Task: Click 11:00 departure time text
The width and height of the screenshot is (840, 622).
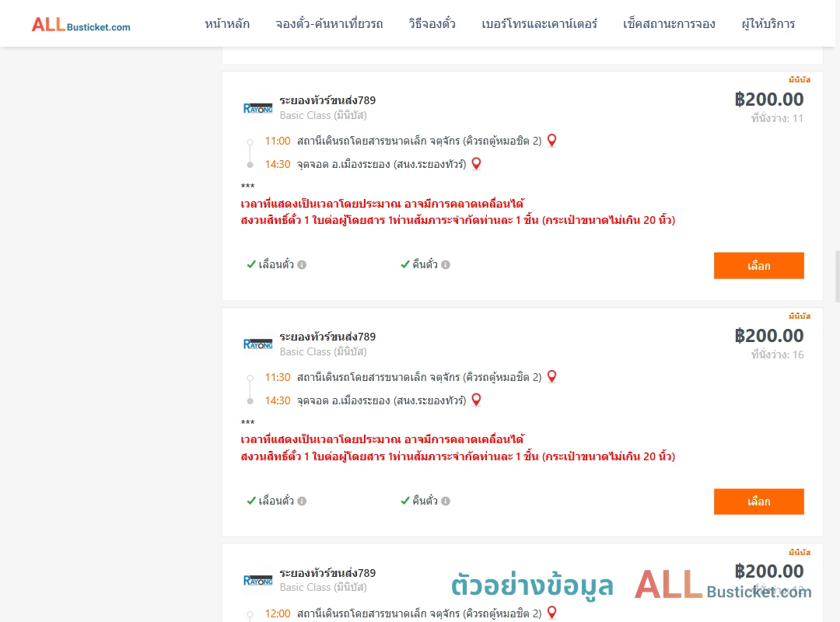Action: [x=278, y=141]
